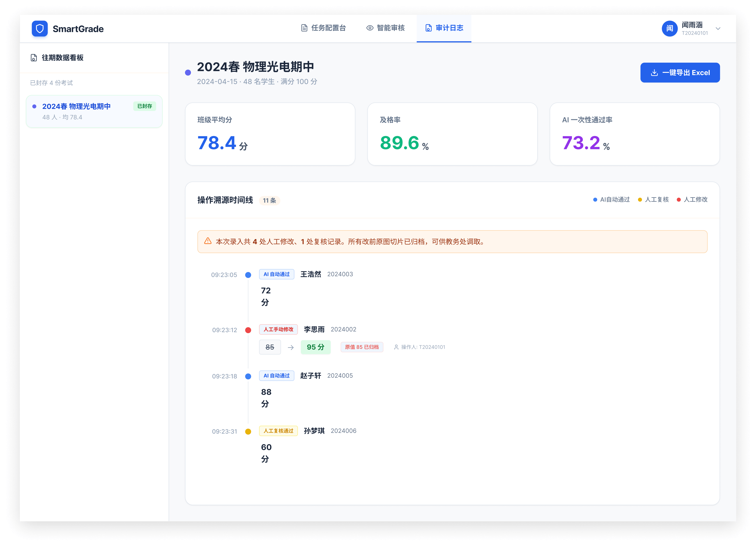Click the 一键导出 Excel button
The width and height of the screenshot is (756, 546).
(680, 73)
